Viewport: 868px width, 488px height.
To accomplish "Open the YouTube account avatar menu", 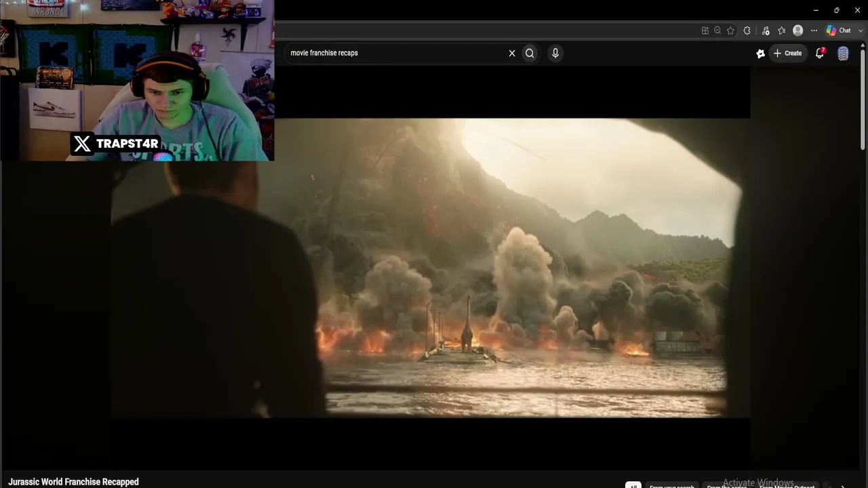I will (843, 54).
